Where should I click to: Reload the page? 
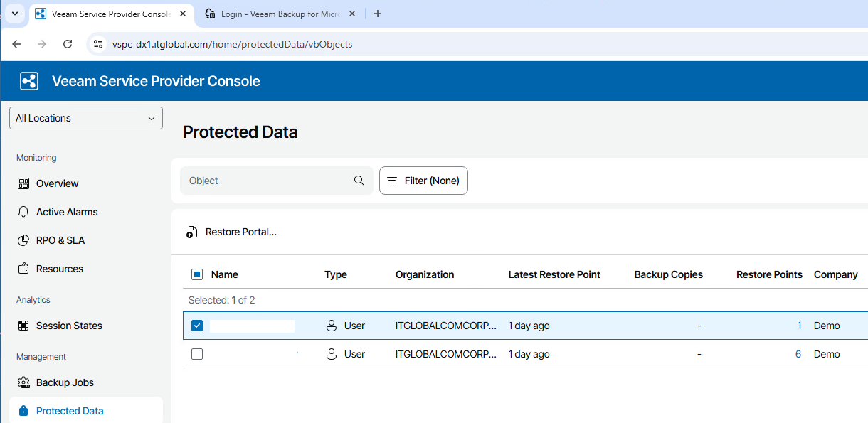[68, 44]
